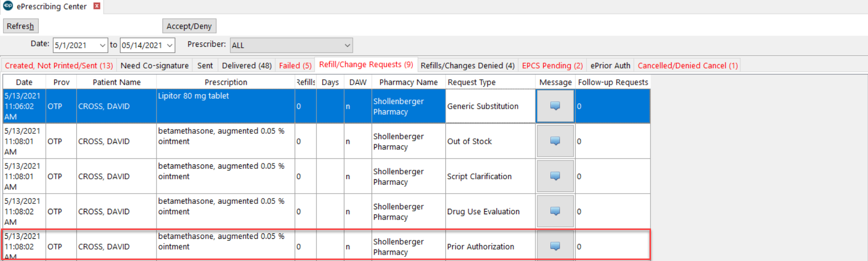868x261 pixels.
Task: Switch to Created, Not Printed/Sent (13) tab
Action: click(59, 65)
